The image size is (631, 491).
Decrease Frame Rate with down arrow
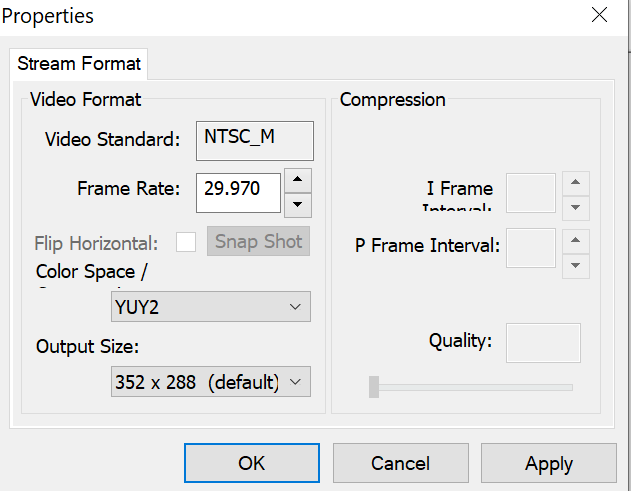(x=298, y=204)
